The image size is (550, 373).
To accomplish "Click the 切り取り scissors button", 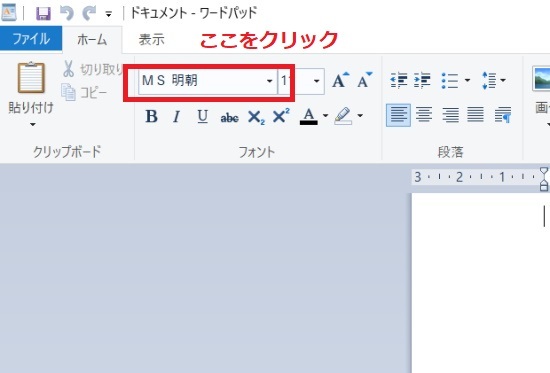I will pos(92,69).
